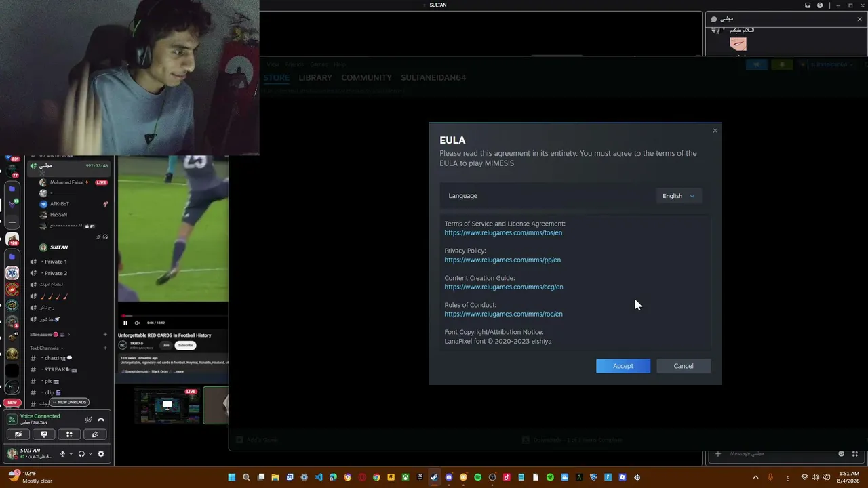Open Discord user settings gear
868x488 pixels.
pos(101,454)
